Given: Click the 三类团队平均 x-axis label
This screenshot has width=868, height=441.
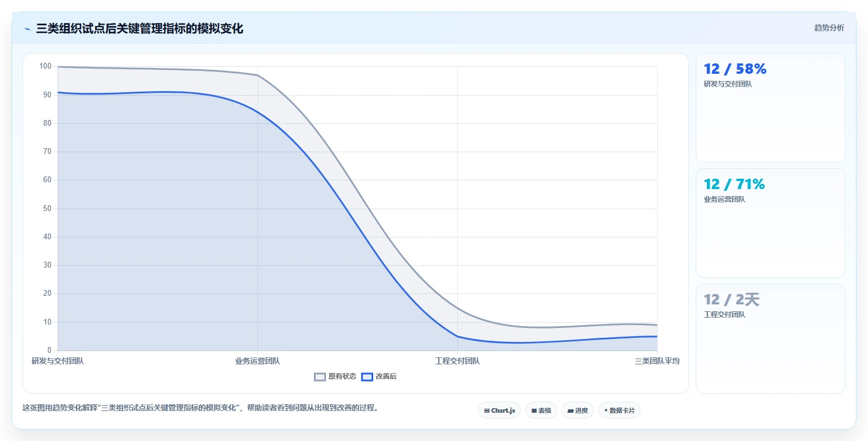Looking at the screenshot, I should [x=657, y=361].
